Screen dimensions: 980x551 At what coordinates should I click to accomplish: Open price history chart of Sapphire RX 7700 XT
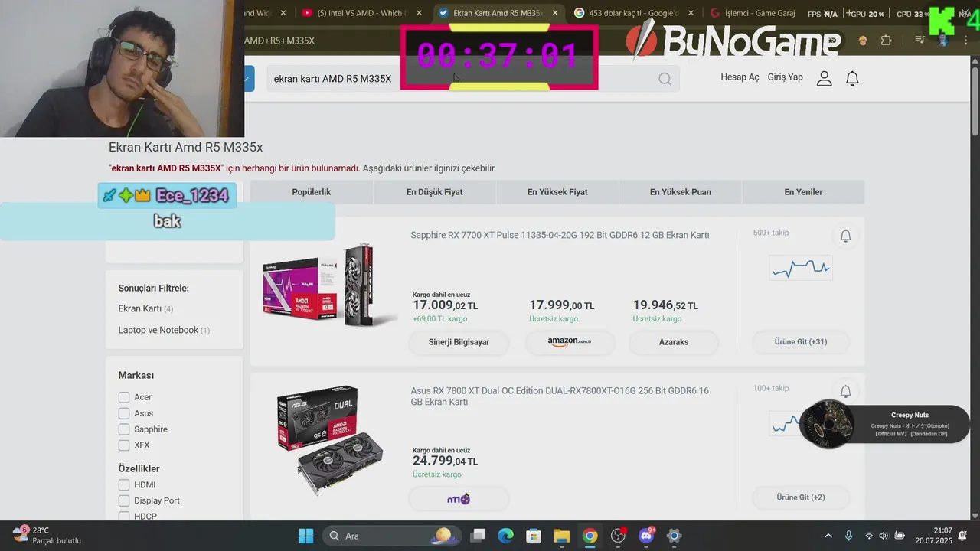(x=801, y=268)
